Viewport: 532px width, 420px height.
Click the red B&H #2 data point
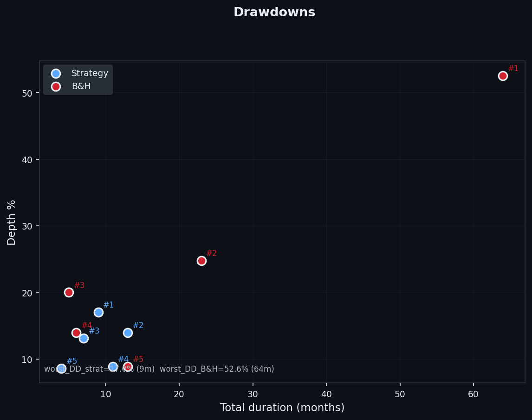pyautogui.click(x=201, y=261)
